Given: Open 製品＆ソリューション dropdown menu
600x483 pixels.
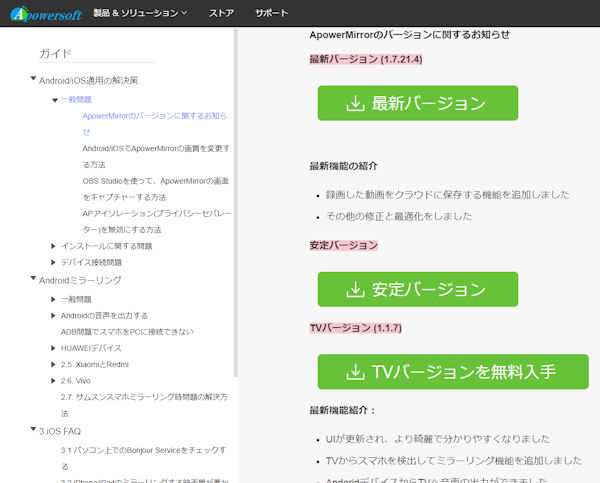Looking at the screenshot, I should point(140,13).
